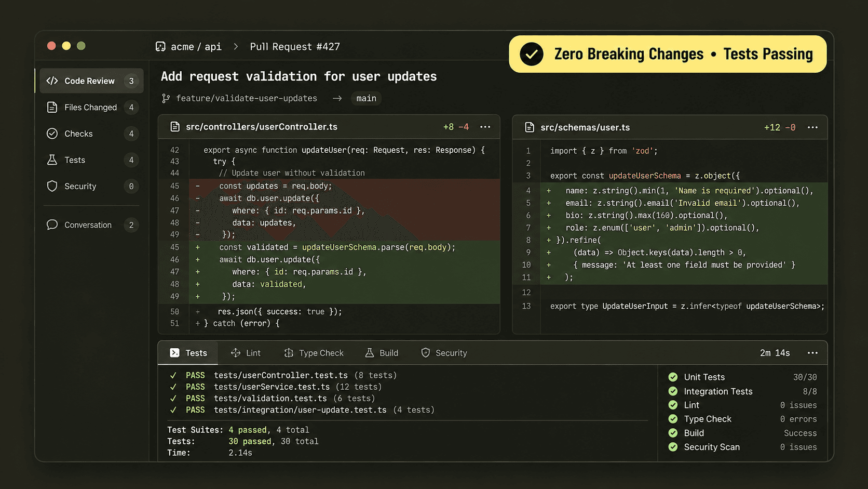Click the Lint status row label
The height and width of the screenshot is (489, 868).
[691, 405]
